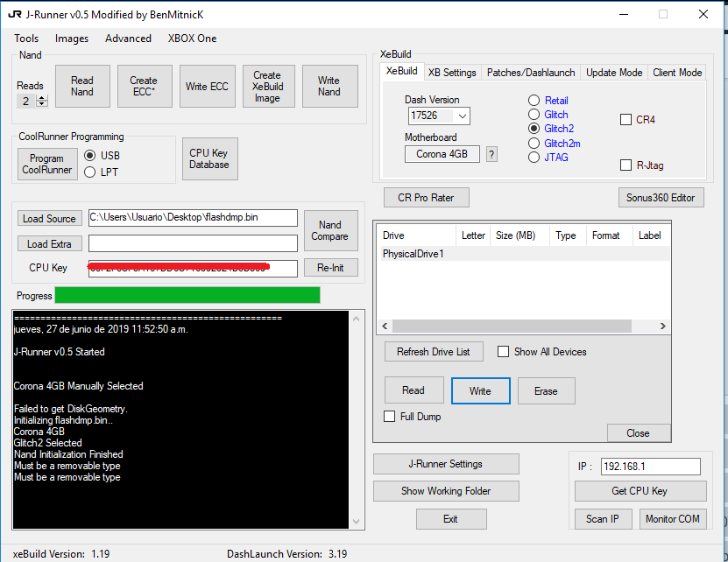Switch to the XB Settings tab
The height and width of the screenshot is (562, 728).
coord(452,73)
